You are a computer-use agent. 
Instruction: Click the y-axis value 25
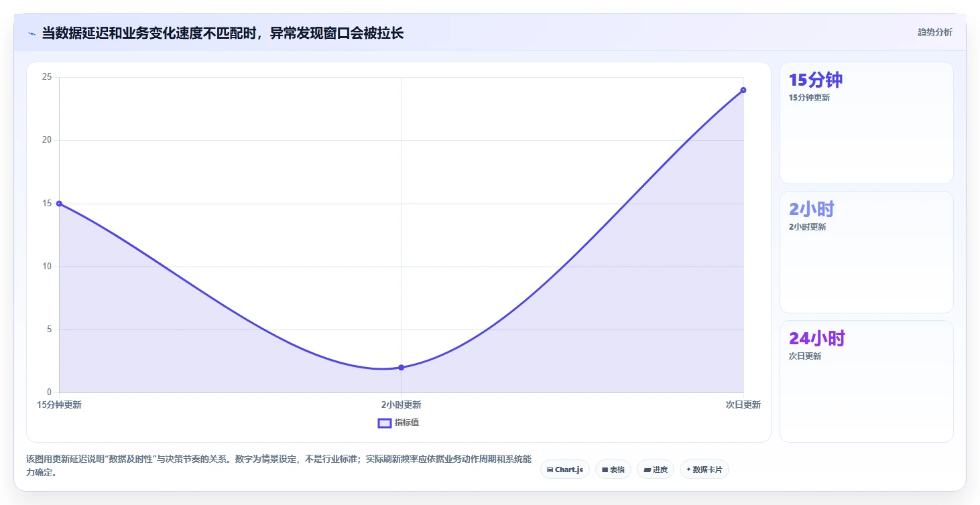pos(47,77)
